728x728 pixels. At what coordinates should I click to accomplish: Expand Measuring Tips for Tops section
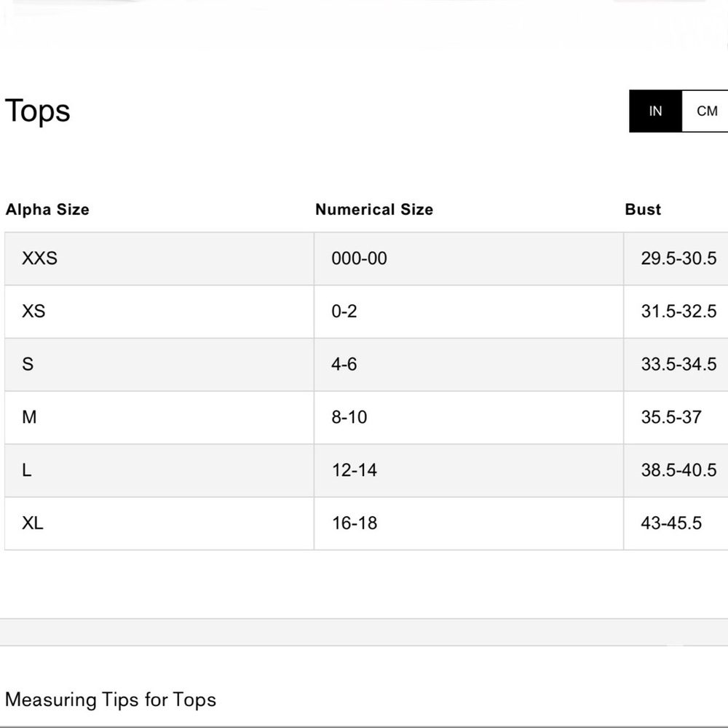(x=111, y=700)
